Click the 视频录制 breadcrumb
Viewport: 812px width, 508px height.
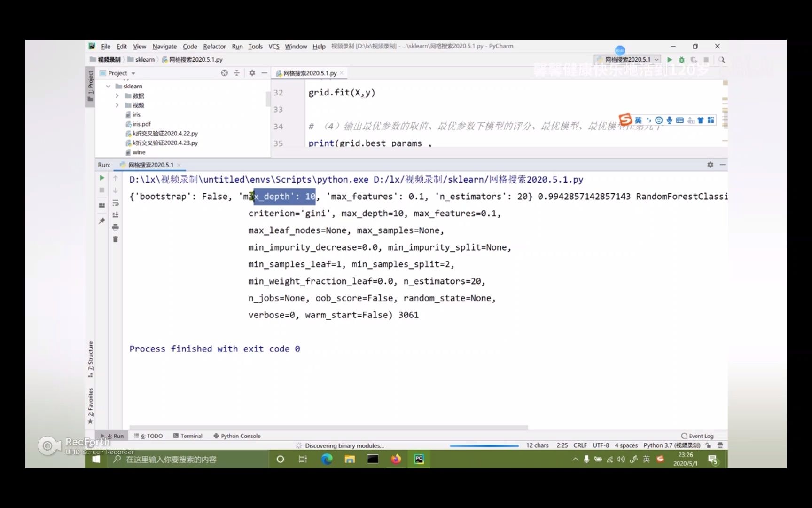pos(105,60)
